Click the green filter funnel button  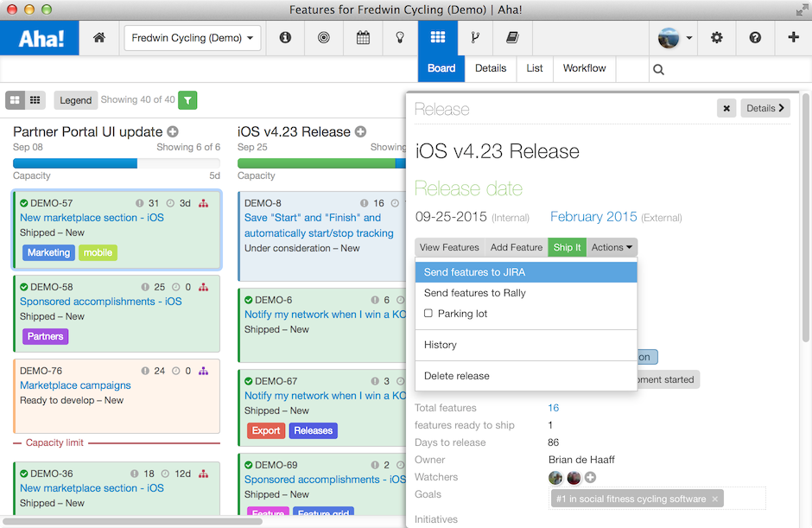tap(187, 100)
